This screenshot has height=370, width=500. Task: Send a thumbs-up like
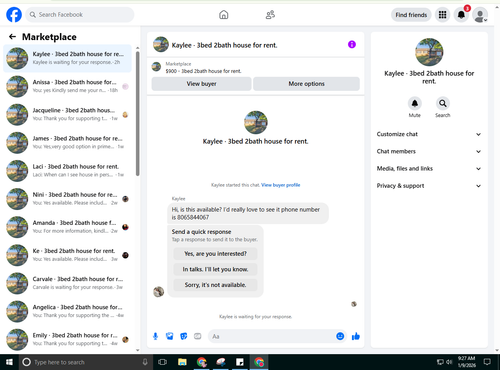356,336
